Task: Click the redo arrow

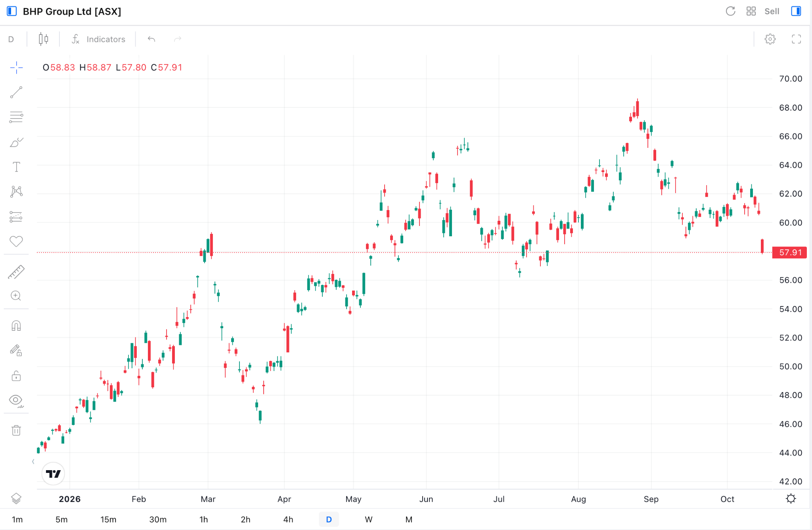Action: [178, 39]
